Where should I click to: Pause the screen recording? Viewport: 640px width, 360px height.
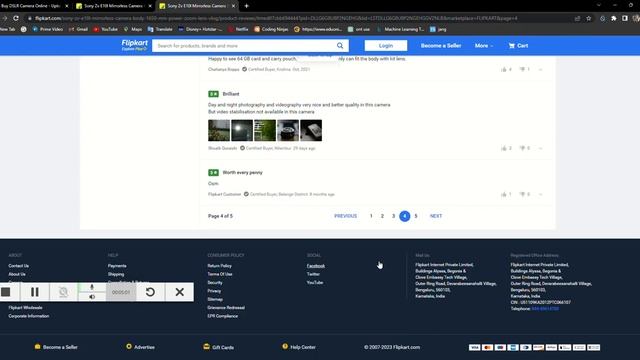click(x=35, y=292)
